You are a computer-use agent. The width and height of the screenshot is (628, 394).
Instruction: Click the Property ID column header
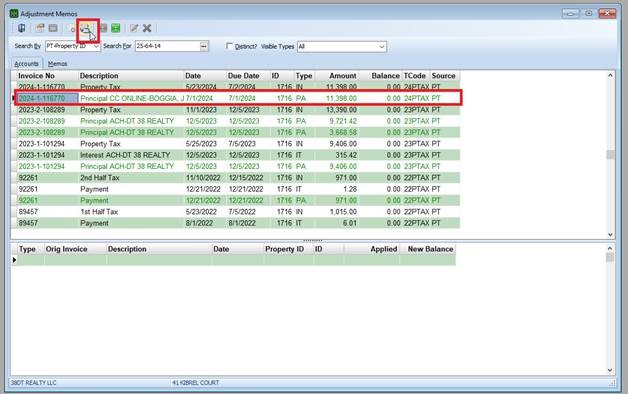pyautogui.click(x=288, y=249)
